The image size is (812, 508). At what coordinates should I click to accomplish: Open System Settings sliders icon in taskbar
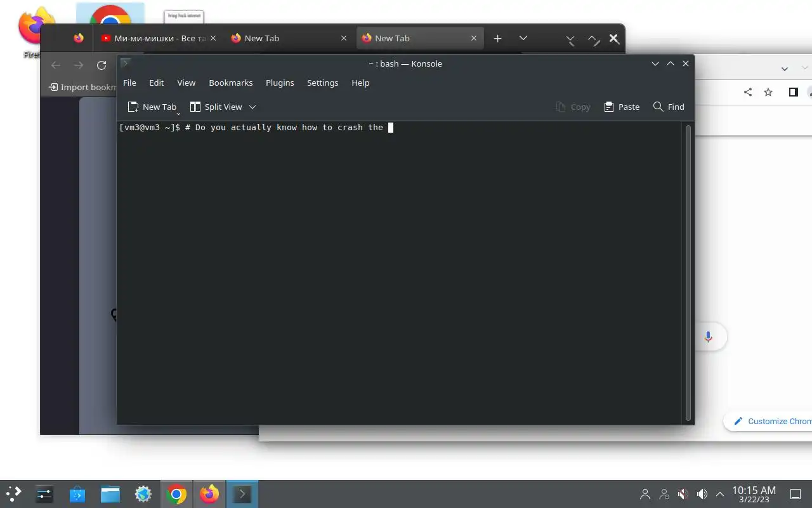click(44, 494)
